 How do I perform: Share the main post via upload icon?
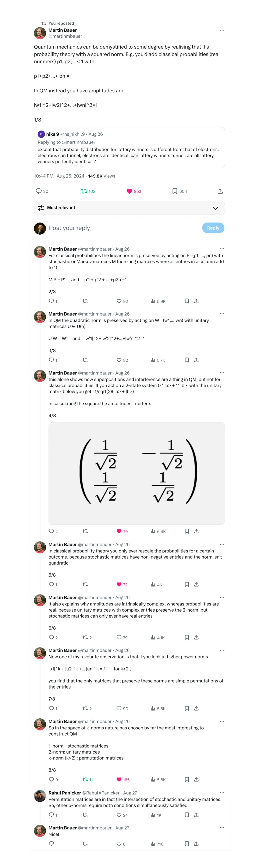click(x=220, y=191)
